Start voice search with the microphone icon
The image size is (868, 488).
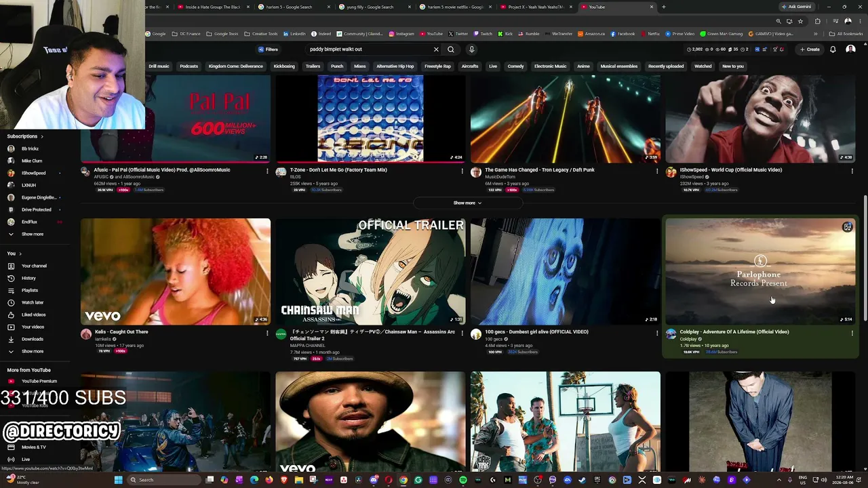[x=472, y=49]
